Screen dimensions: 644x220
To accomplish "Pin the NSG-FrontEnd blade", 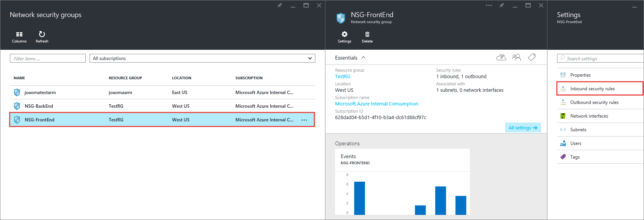I will pyautogui.click(x=502, y=5).
